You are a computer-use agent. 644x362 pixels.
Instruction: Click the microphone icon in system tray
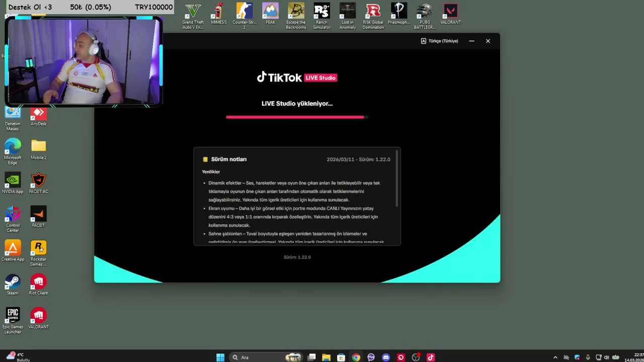(x=588, y=357)
